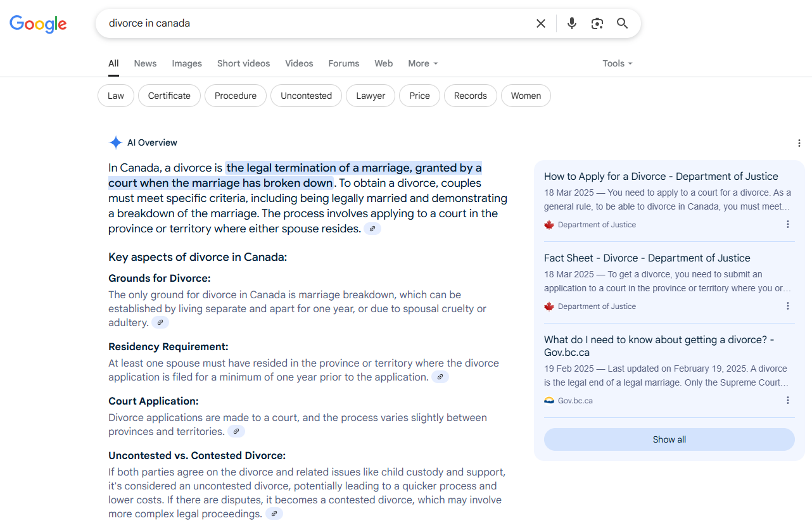Open source link after Residency Requirement text
The image size is (812, 523).
click(x=440, y=377)
